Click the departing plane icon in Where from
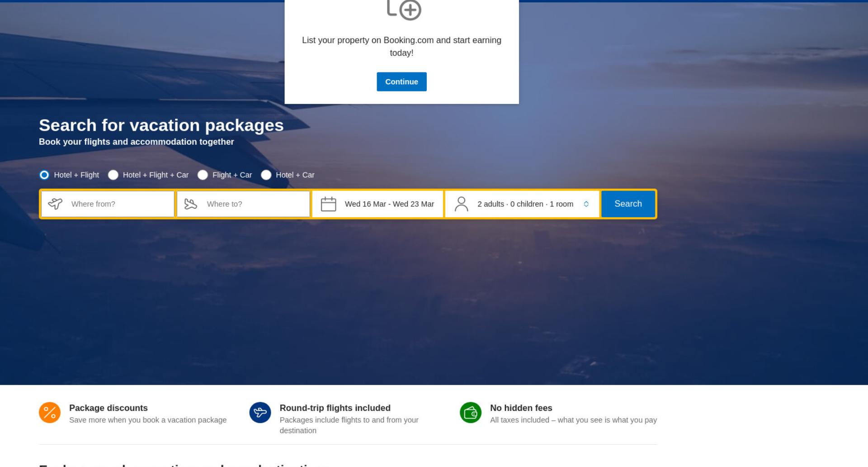This screenshot has width=868, height=467. [55, 204]
